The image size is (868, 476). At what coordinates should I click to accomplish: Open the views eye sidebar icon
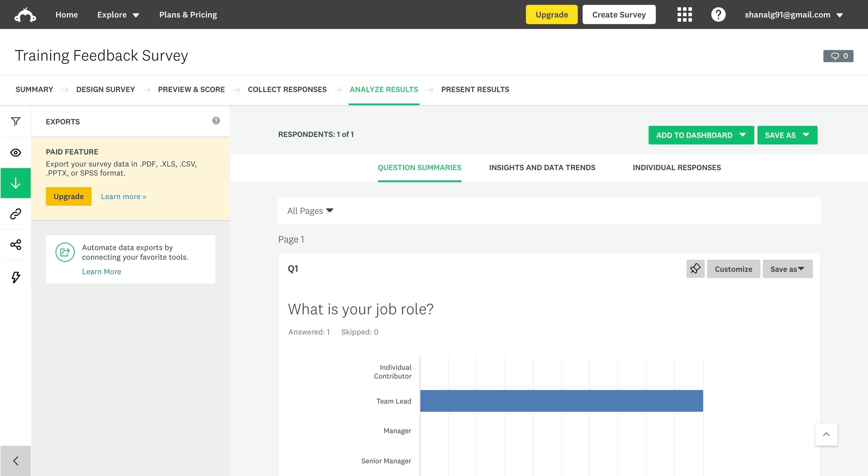click(16, 152)
